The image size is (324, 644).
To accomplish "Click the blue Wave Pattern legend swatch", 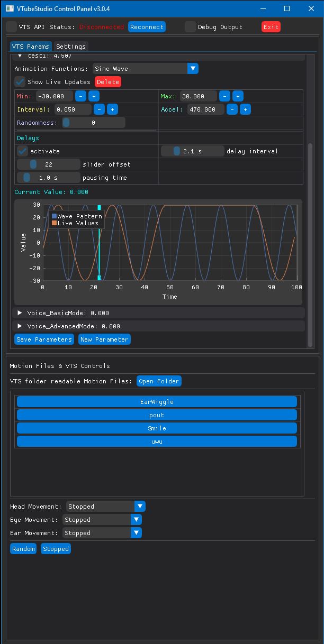I will (x=54, y=216).
